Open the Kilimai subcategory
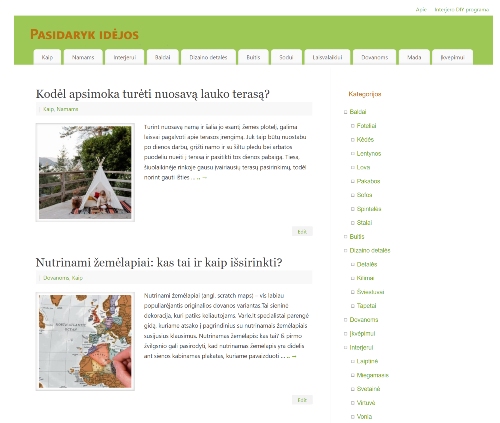500x423 pixels. pyautogui.click(x=365, y=278)
